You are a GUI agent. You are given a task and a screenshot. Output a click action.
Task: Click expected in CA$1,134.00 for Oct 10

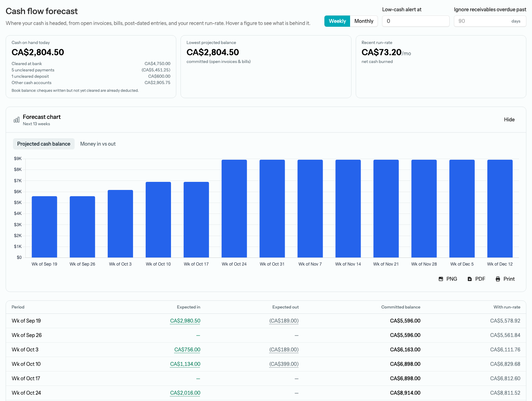coord(185,364)
